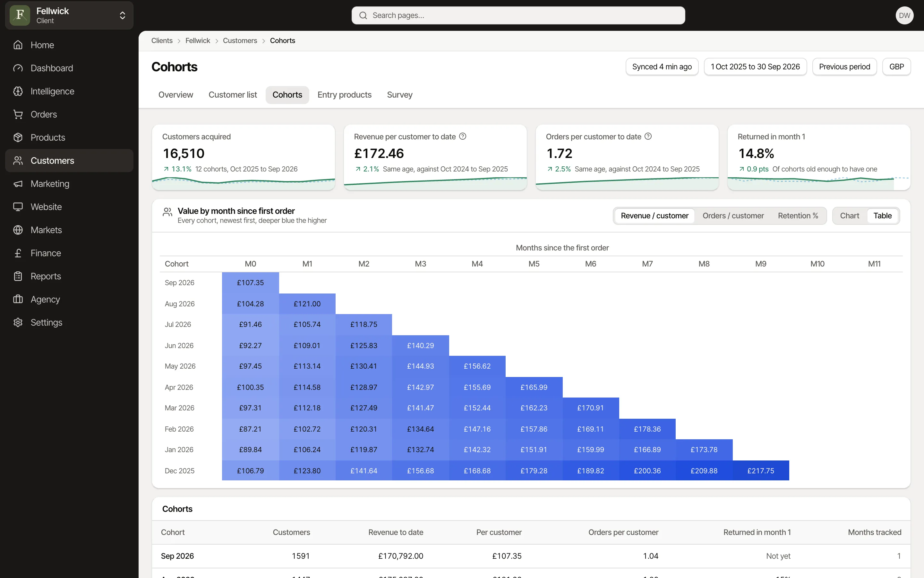The height and width of the screenshot is (578, 924).
Task: Click the Jan 2026 M8 cell £173.78
Action: click(x=704, y=450)
